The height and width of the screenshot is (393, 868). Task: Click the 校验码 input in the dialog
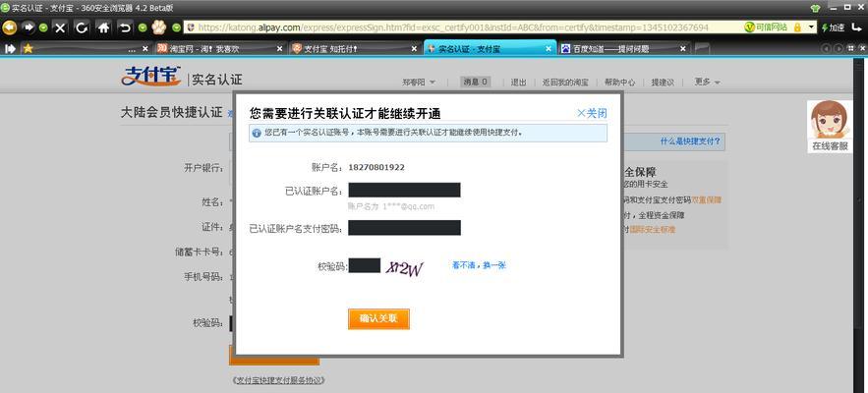(365, 265)
